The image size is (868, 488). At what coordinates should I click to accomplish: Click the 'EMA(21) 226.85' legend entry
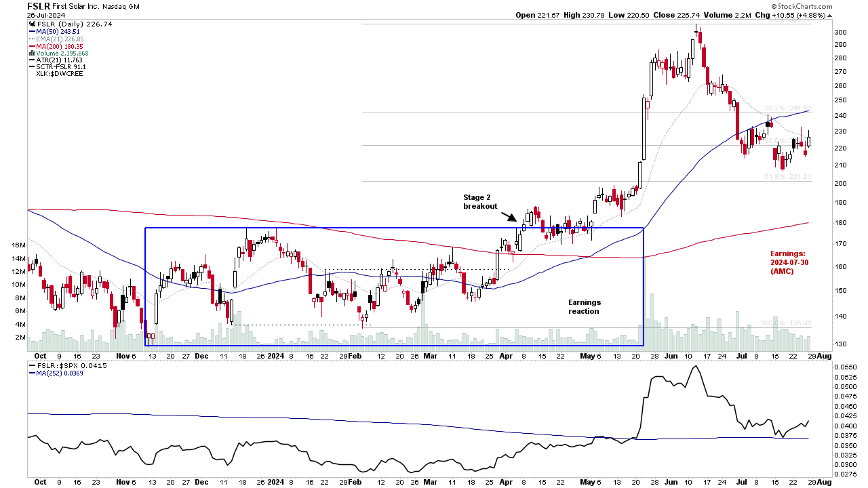[60, 39]
